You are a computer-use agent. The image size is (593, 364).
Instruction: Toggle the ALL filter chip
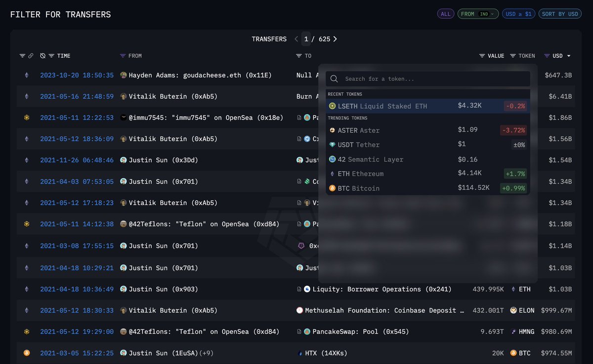[x=445, y=14]
